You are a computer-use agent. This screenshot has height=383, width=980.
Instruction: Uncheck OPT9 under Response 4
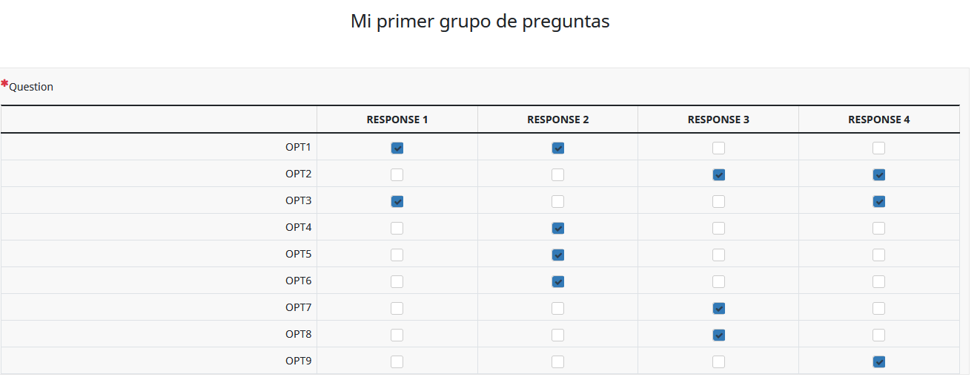tap(879, 361)
